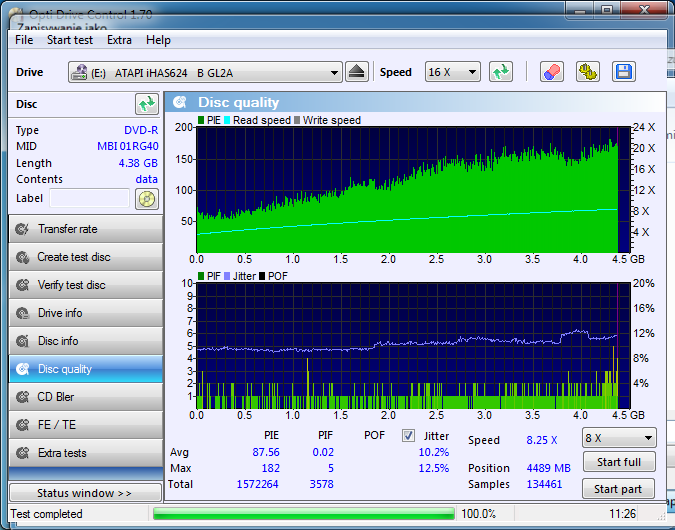The width and height of the screenshot is (675, 530).
Task: Click the Samples value 134461
Action: pyautogui.click(x=544, y=484)
